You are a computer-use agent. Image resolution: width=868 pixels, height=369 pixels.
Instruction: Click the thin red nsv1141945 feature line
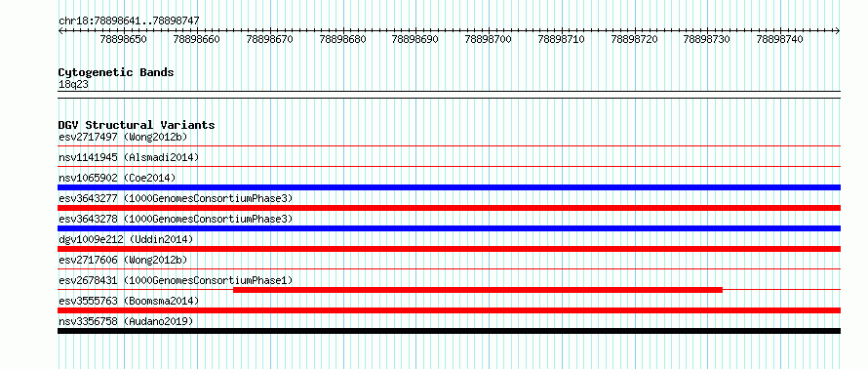click(x=449, y=166)
